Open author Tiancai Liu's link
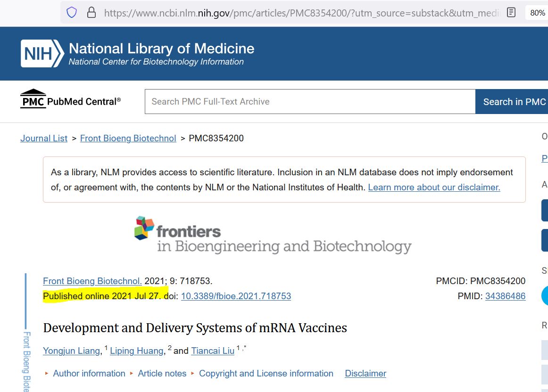The height and width of the screenshot is (392, 548). point(213,351)
